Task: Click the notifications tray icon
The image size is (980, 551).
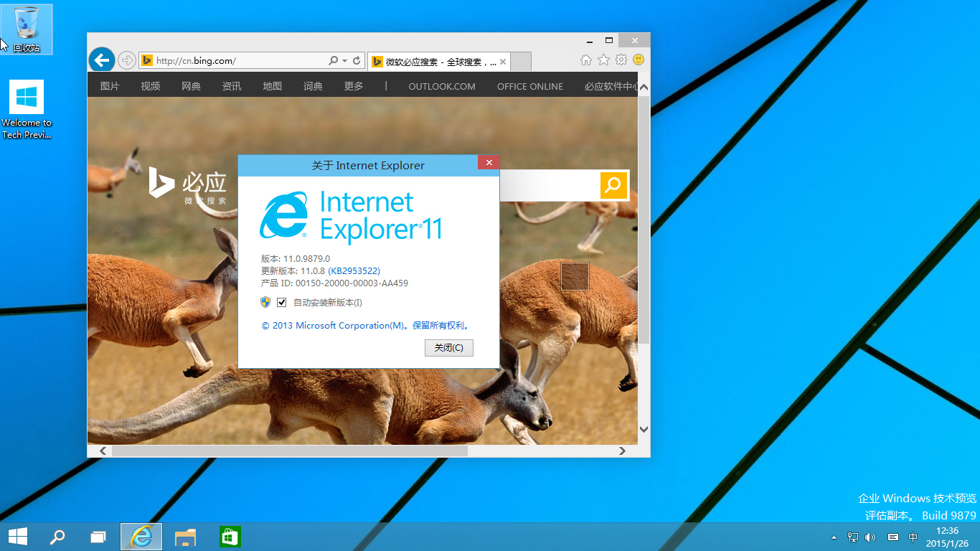Action: 893,537
